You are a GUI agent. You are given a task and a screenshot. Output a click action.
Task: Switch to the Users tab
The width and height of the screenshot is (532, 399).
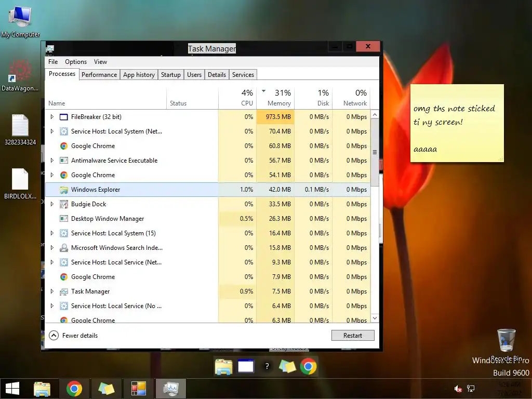coord(194,75)
